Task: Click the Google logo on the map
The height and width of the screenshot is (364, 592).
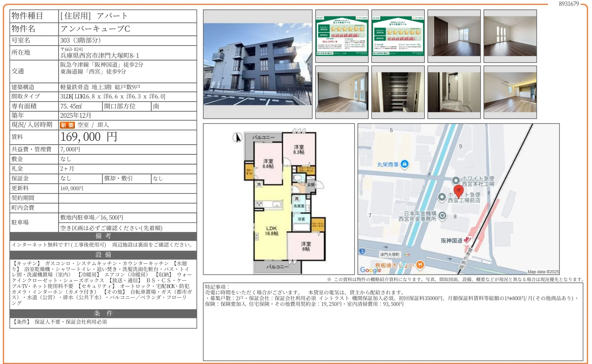Action: pyautogui.click(x=371, y=270)
